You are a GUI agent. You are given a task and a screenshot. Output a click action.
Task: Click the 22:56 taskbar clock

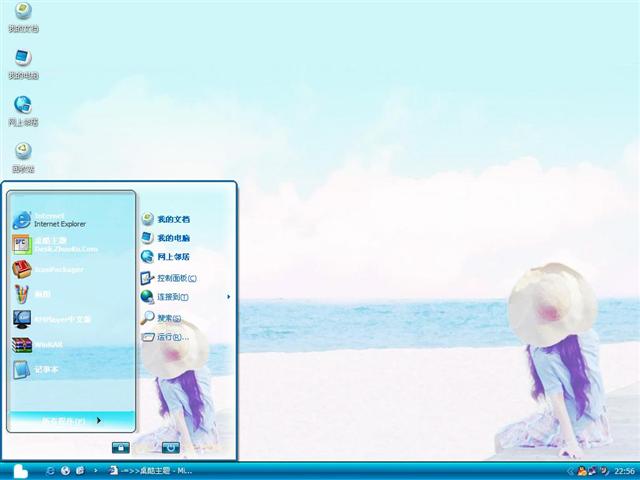[x=624, y=471]
